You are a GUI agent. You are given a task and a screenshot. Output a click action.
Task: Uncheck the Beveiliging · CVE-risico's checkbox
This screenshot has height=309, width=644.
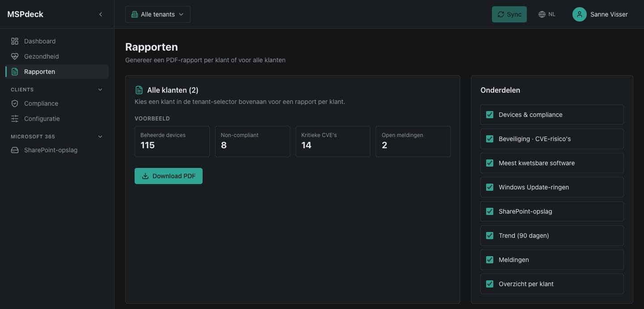[x=490, y=139]
